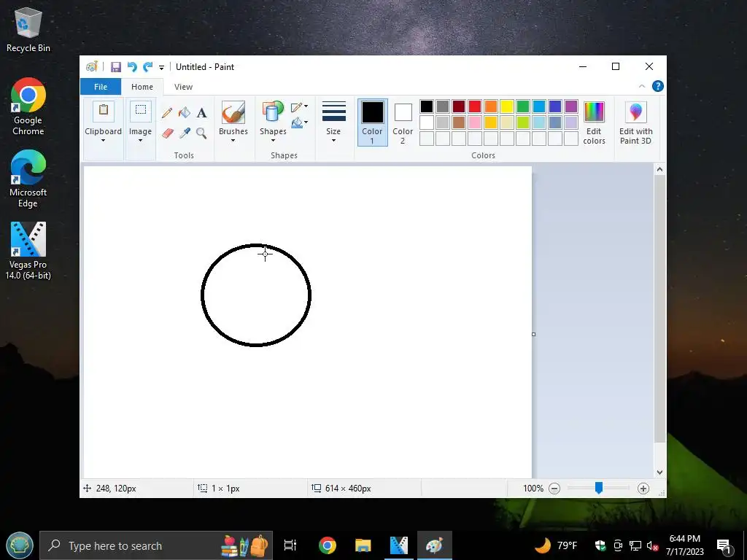The width and height of the screenshot is (747, 560).
Task: Open the shape Fill dropdown
Action: click(300, 122)
